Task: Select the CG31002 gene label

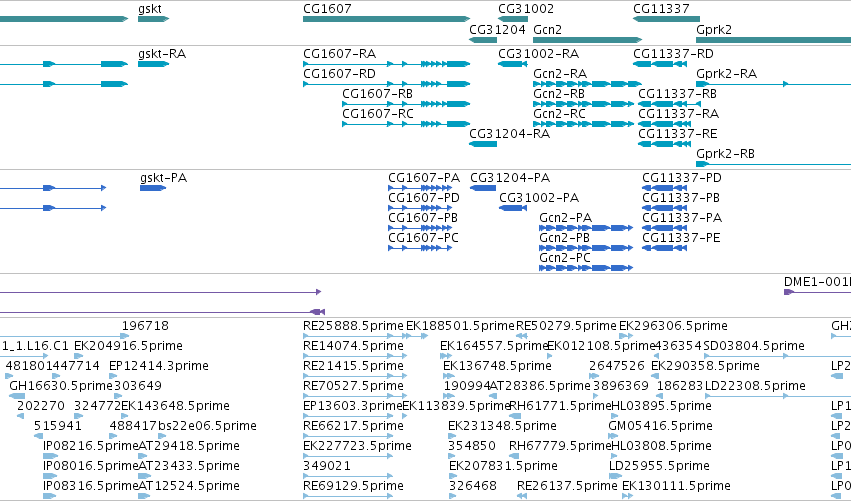Action: tap(526, 9)
